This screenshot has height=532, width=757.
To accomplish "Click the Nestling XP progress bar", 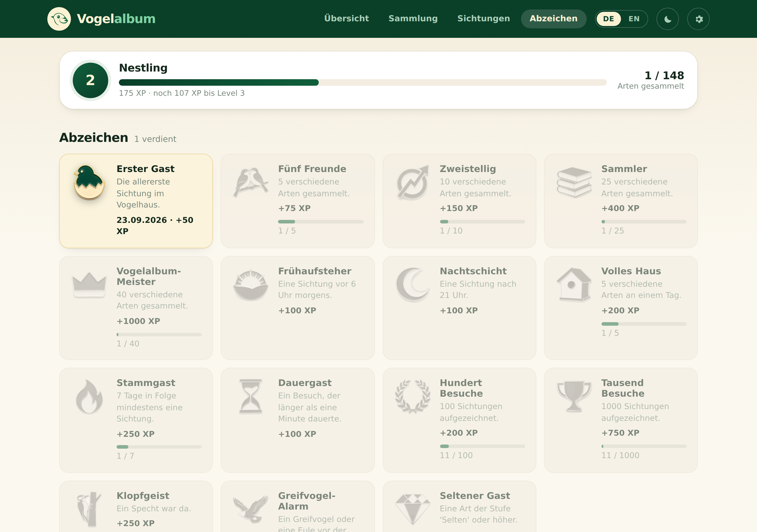I will (x=362, y=82).
